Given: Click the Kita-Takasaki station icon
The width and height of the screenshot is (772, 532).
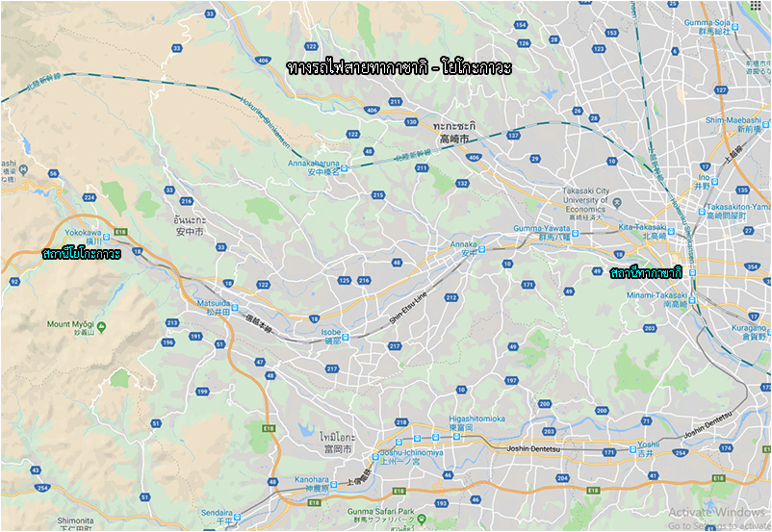Looking at the screenshot, I should [671, 231].
